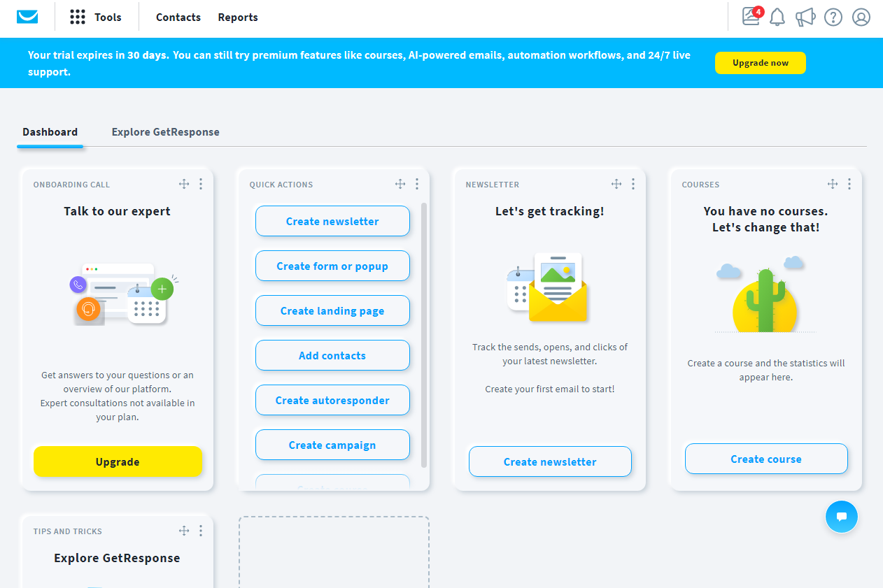Open the help question mark icon
Viewport: 883px width, 588px height.
tap(833, 17)
